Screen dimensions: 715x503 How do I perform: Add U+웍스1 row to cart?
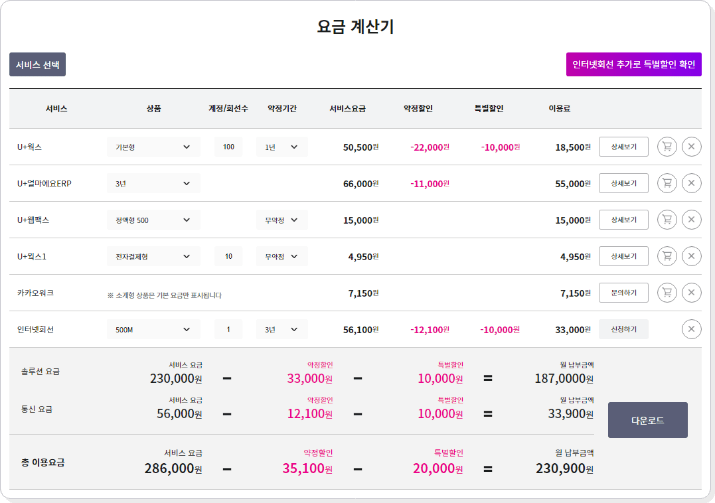(667, 256)
